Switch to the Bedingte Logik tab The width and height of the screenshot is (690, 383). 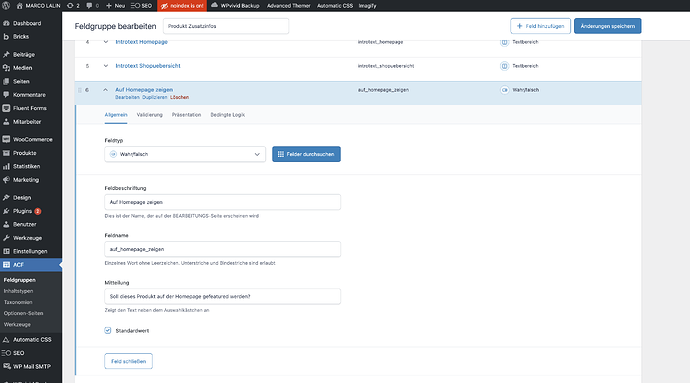click(x=228, y=115)
